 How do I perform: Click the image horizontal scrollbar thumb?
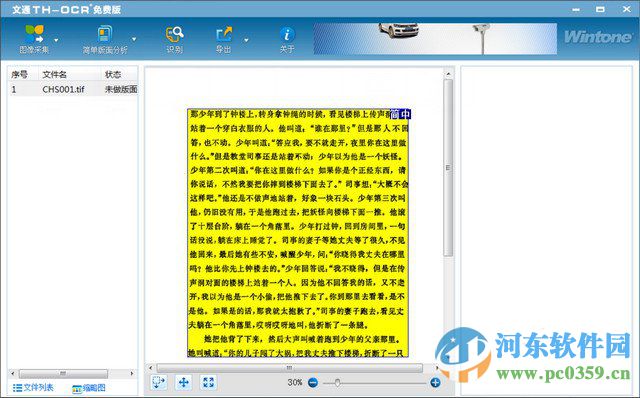click(x=289, y=368)
